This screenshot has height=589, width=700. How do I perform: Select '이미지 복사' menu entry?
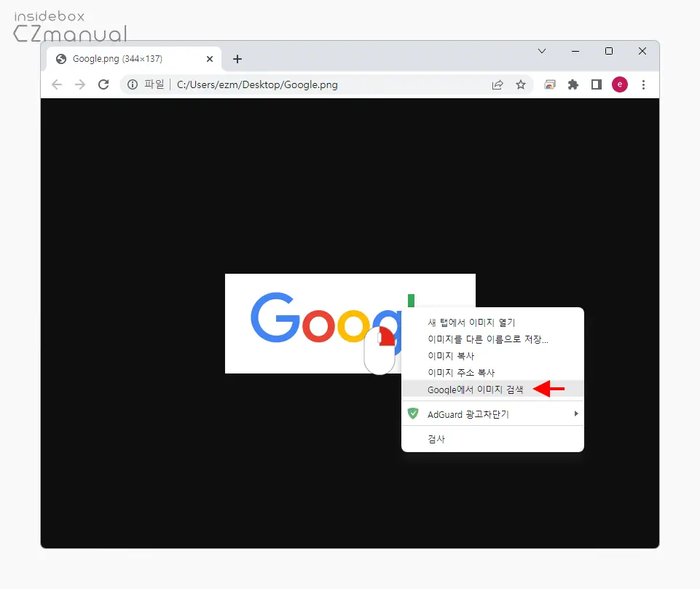(492, 356)
